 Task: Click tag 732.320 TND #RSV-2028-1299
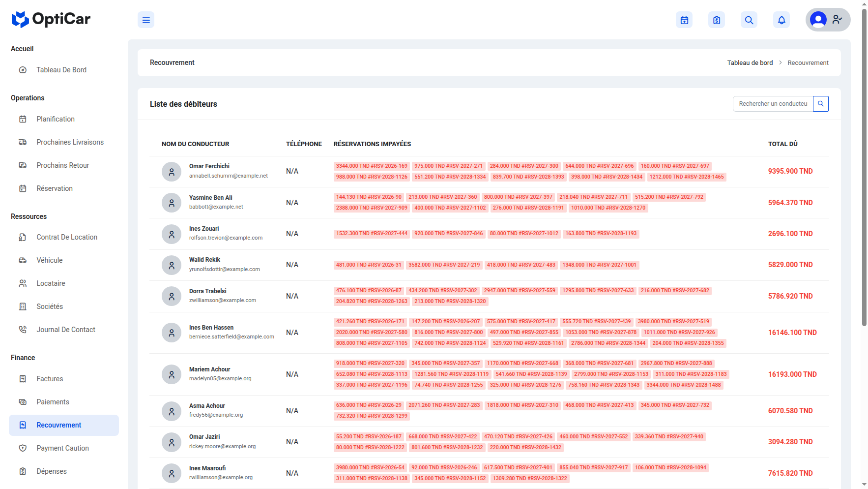tap(372, 416)
